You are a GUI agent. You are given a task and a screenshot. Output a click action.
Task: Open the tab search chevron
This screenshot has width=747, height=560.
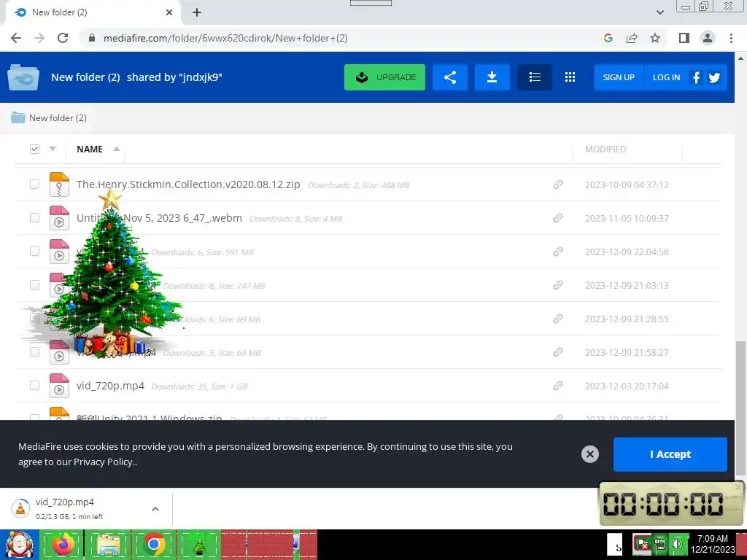point(659,12)
